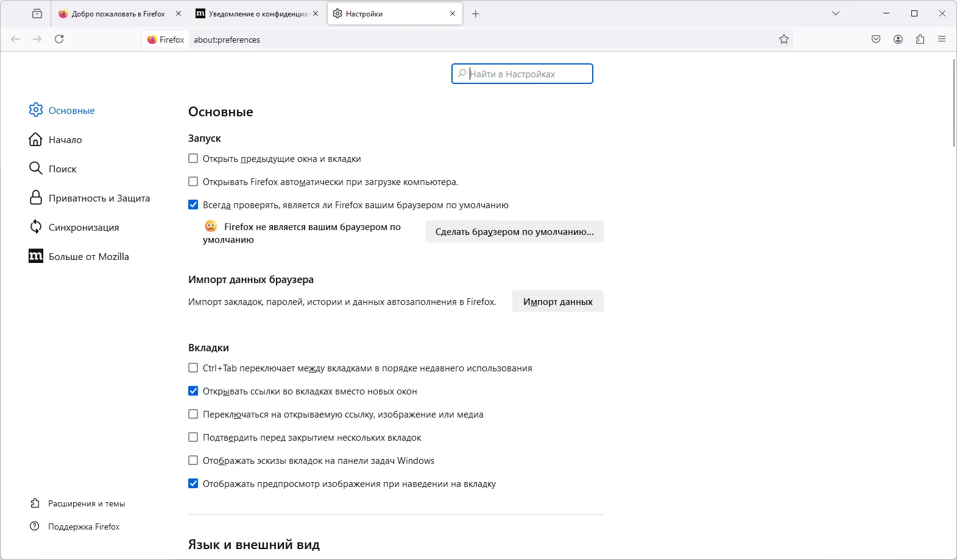
Task: Enable "Открыть предыдущие окна и вкладки" checkbox
Action: pos(193,158)
